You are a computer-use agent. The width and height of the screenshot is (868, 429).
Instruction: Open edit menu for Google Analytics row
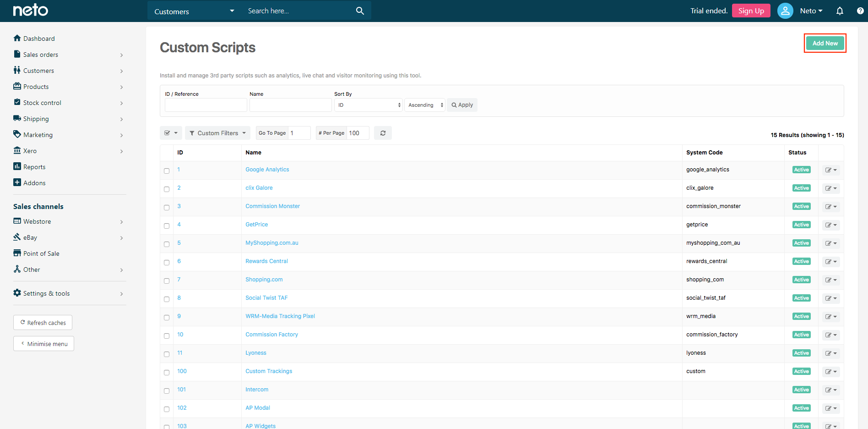click(x=831, y=170)
